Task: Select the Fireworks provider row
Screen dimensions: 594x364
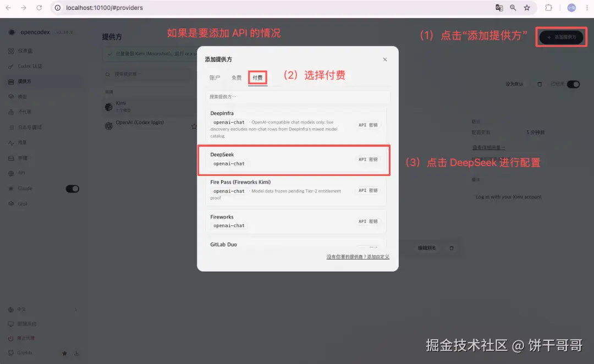Action: point(296,221)
